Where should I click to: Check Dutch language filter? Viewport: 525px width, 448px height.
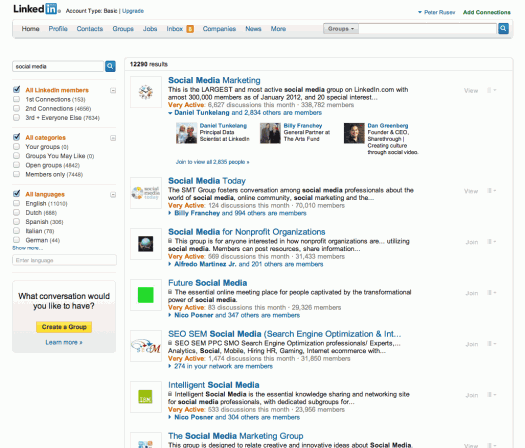pyautogui.click(x=16, y=212)
